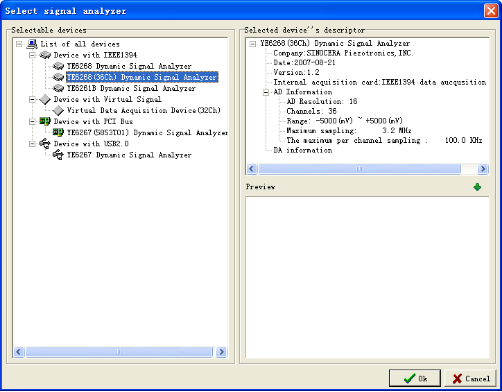Viewport: 502px width, 392px height.
Task: Collapse the List of all devices root node
Action: 19,44
